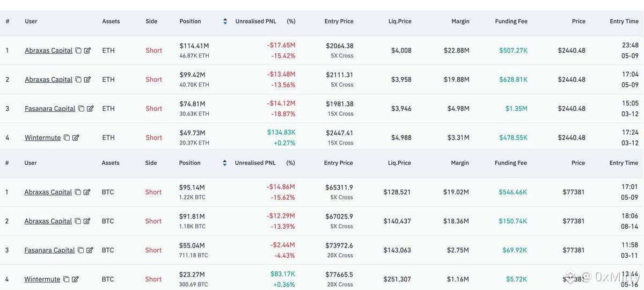Edit label for Abraxas Capital BTC row 2
Image resolution: width=644 pixels, height=290 pixels.
(87, 221)
